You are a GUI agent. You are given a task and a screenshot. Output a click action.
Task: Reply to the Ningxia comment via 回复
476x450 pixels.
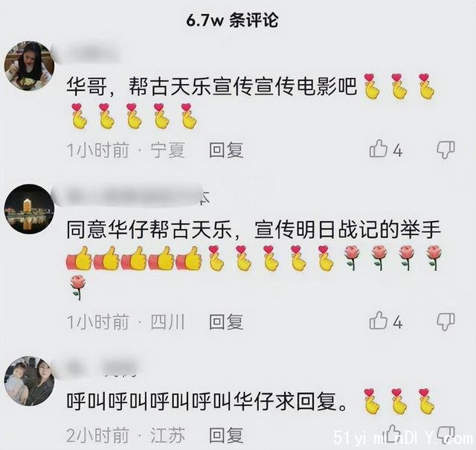point(226,150)
